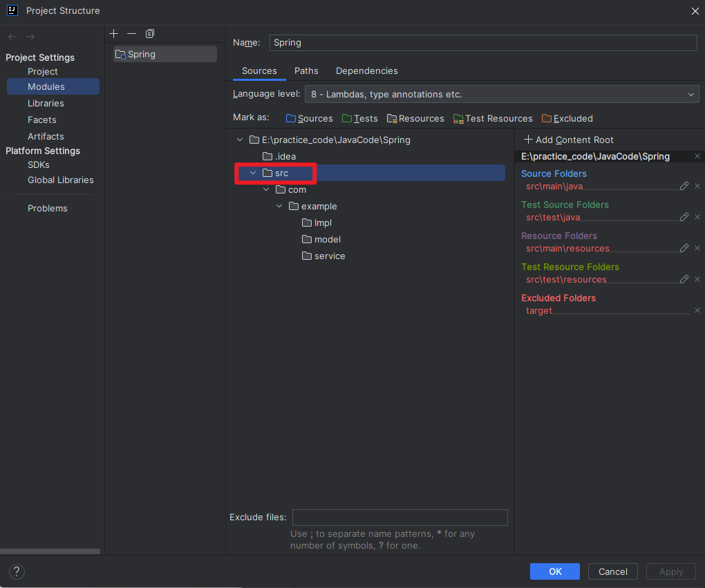Remove target from excluded folders
This screenshot has width=705, height=588.
click(697, 310)
